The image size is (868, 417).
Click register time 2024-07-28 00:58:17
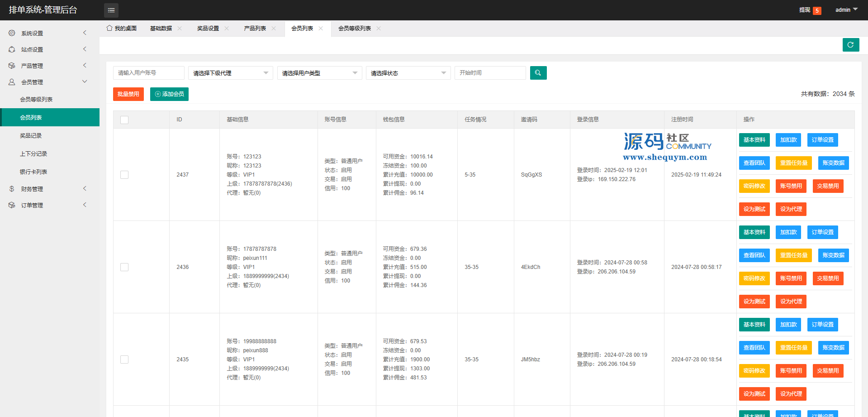697,267
